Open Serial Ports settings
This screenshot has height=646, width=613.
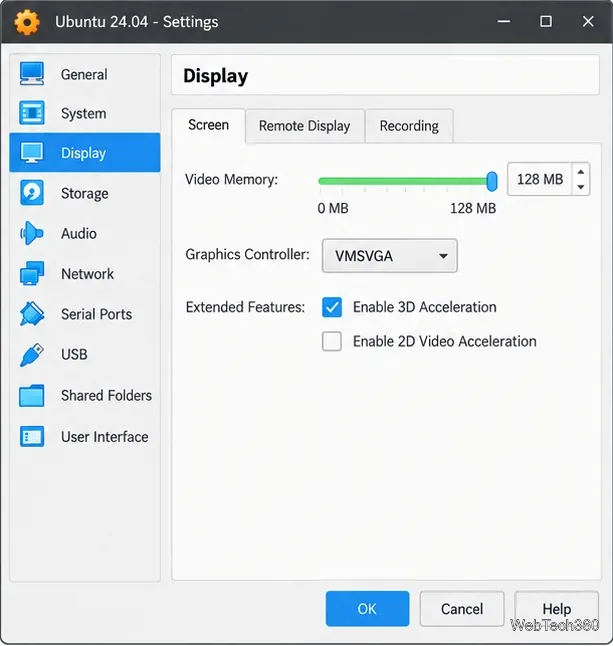tap(85, 314)
